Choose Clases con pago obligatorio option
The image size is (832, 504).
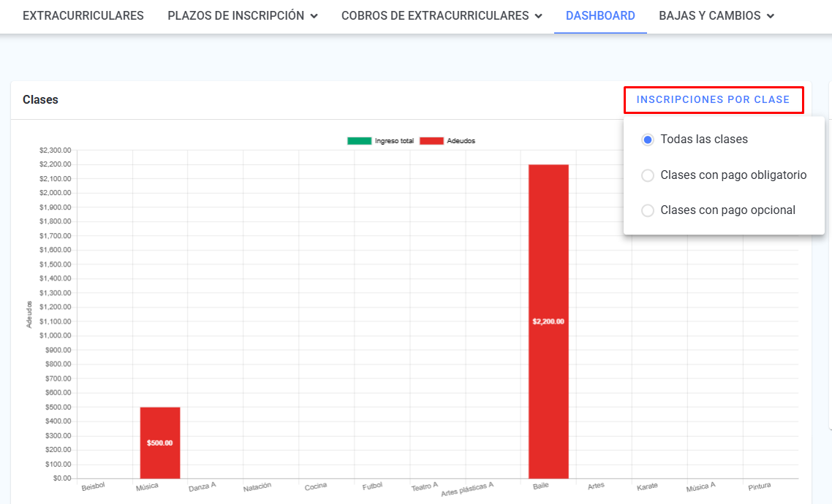tap(648, 175)
